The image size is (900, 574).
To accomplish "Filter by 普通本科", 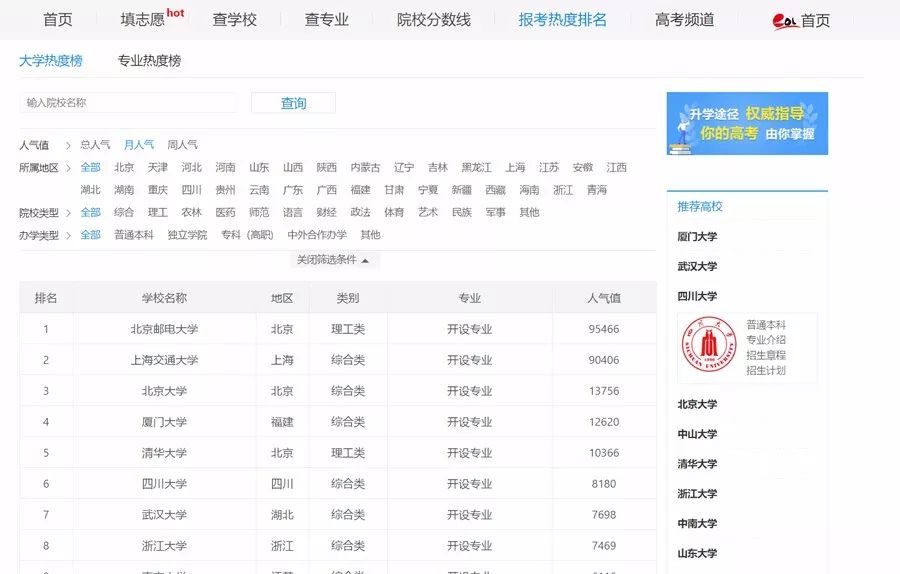I will pyautogui.click(x=134, y=235).
